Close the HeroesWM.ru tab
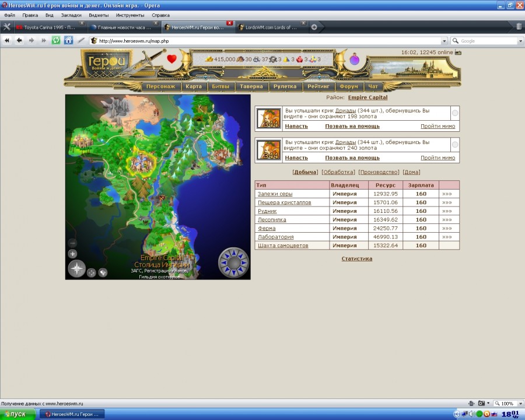This screenshot has height=420, width=525. (229, 23)
